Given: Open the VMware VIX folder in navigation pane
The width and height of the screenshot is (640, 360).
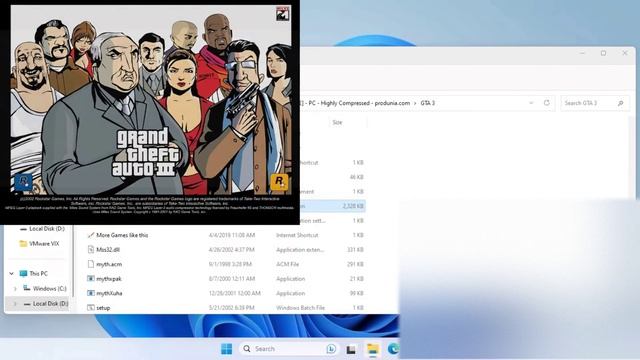Looking at the screenshot, I should tap(44, 244).
